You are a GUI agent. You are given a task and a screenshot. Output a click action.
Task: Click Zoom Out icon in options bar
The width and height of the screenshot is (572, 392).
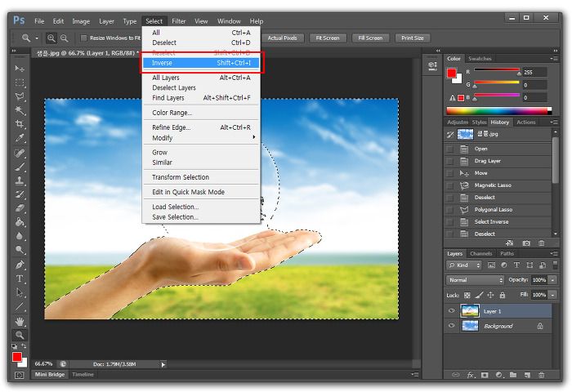(x=65, y=38)
